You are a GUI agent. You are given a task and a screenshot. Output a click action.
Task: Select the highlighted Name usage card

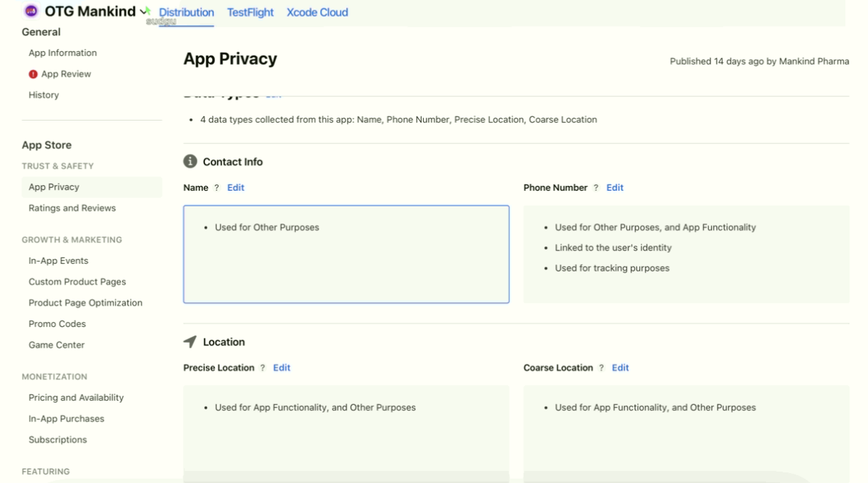click(x=346, y=255)
